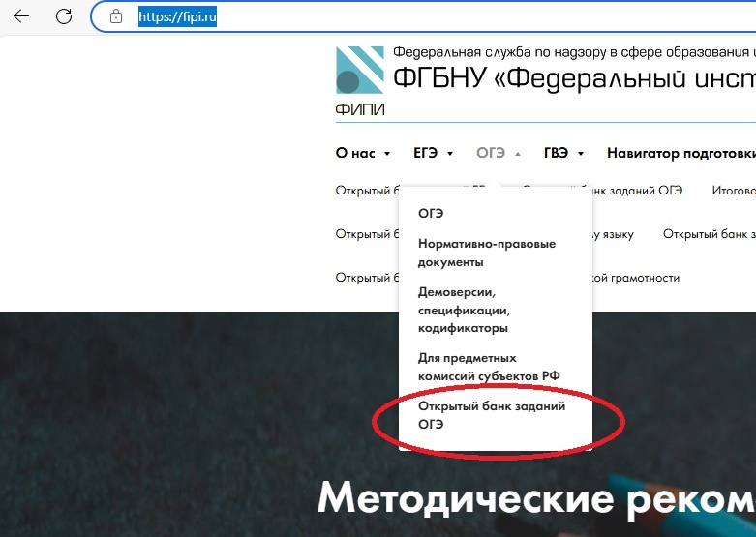Go back with the browser back arrow
The image size is (756, 537).
(21, 16)
